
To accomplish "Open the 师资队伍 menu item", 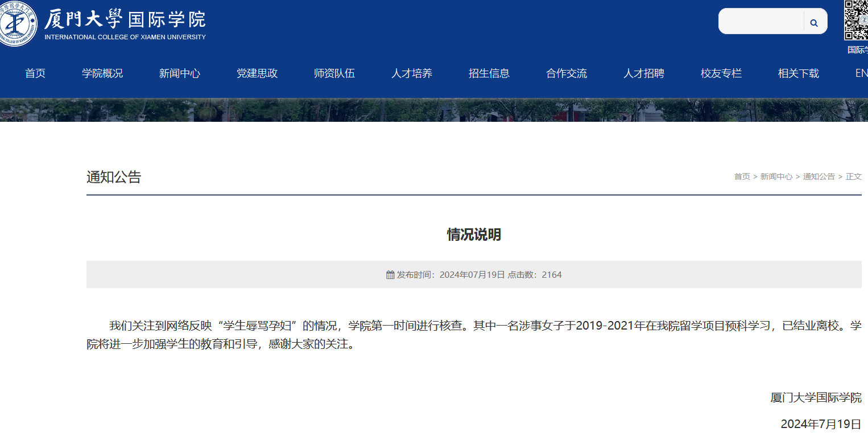I will (x=334, y=73).
